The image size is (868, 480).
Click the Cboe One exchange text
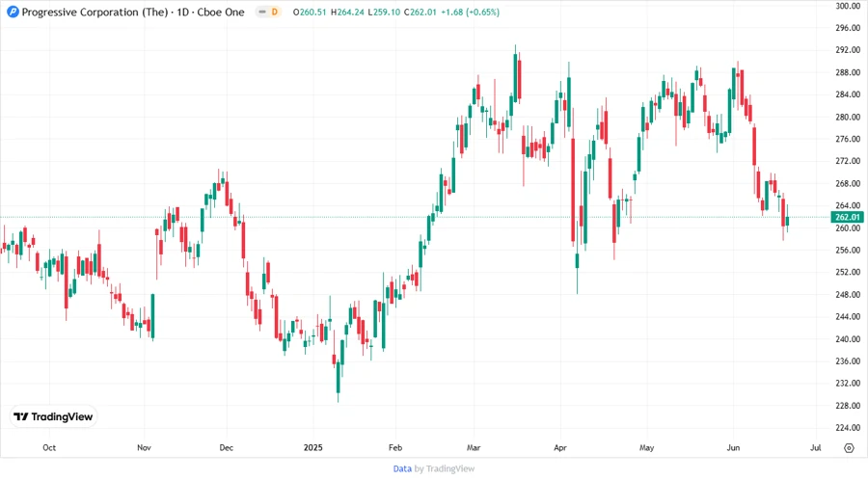tap(221, 12)
